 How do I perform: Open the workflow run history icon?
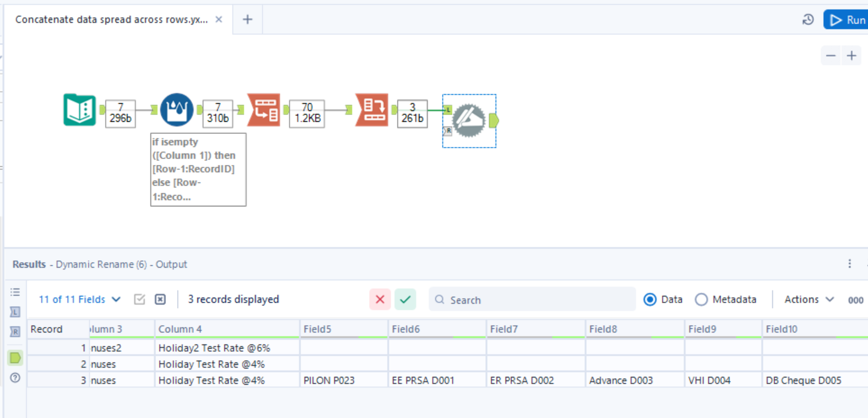808,19
